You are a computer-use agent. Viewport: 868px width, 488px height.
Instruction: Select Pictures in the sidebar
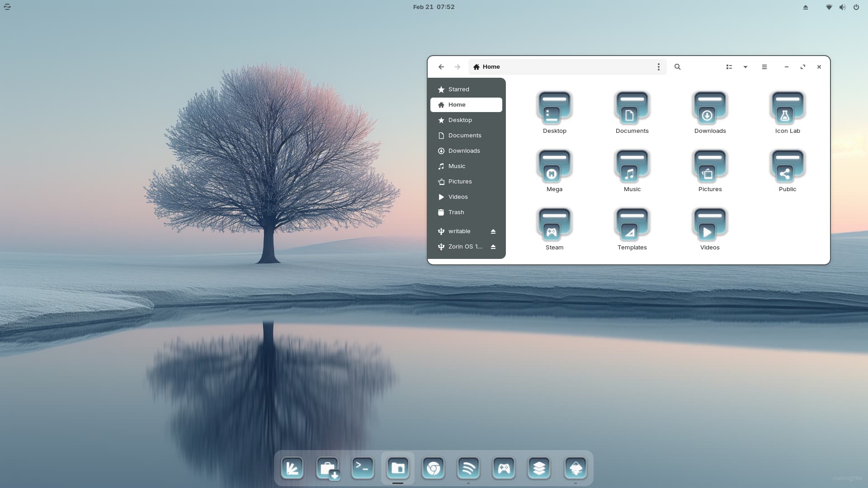[466, 182]
